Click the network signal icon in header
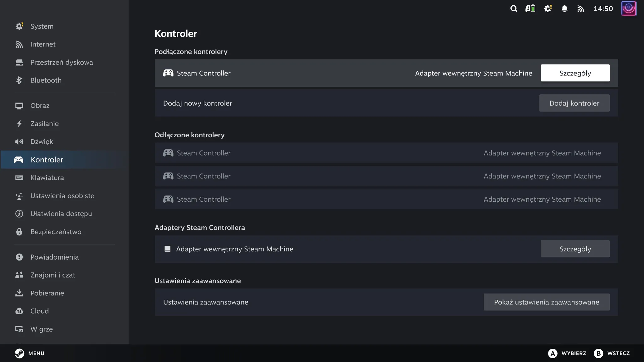This screenshot has height=362, width=644. point(580,9)
